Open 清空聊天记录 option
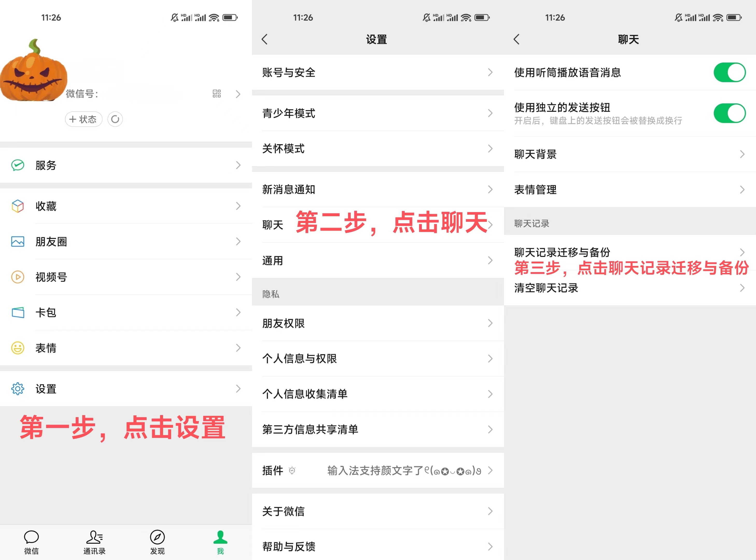 tap(546, 288)
